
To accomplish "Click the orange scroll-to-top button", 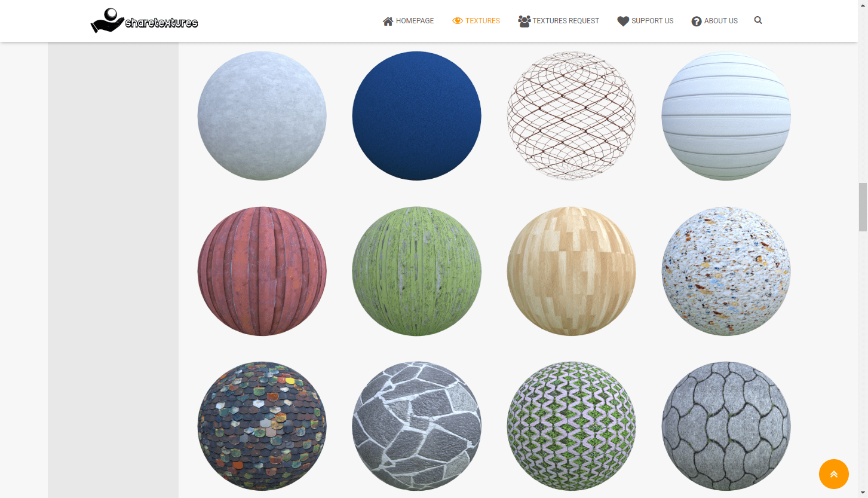I will pyautogui.click(x=833, y=474).
